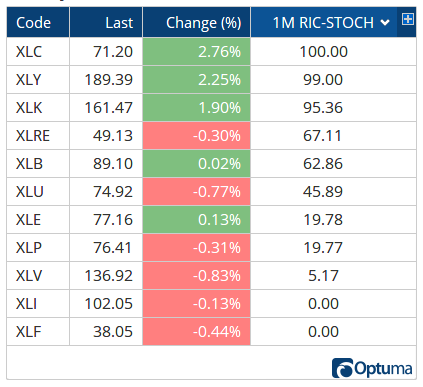Image resolution: width=423 pixels, height=387 pixels.
Task: Click the XLE last price 77.16
Action: point(113,220)
